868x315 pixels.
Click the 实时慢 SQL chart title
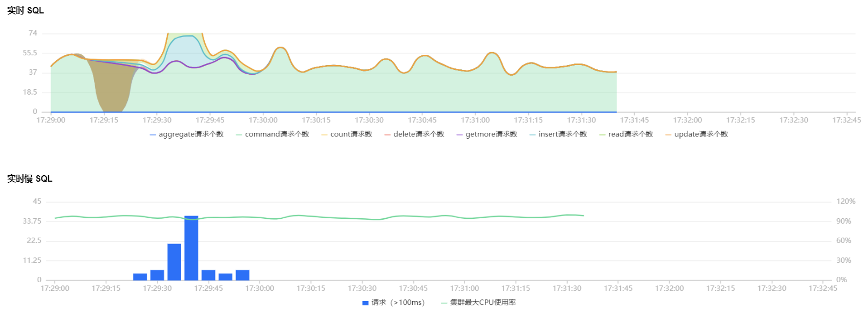[x=30, y=178]
